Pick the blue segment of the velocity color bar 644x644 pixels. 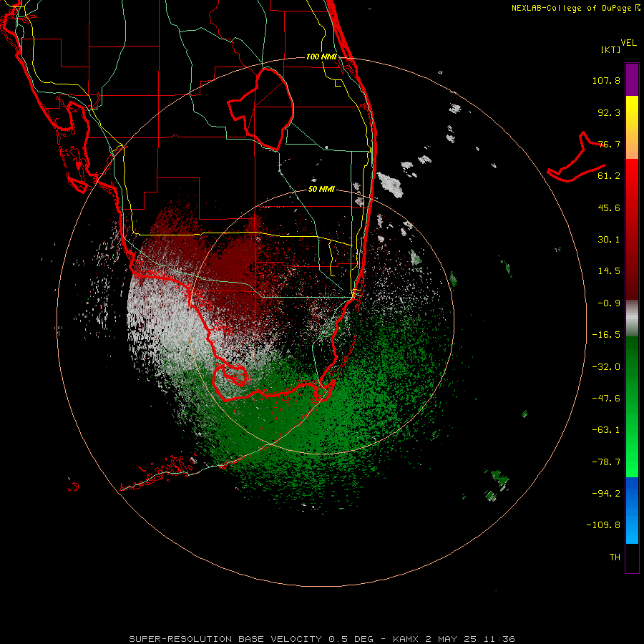[632, 510]
